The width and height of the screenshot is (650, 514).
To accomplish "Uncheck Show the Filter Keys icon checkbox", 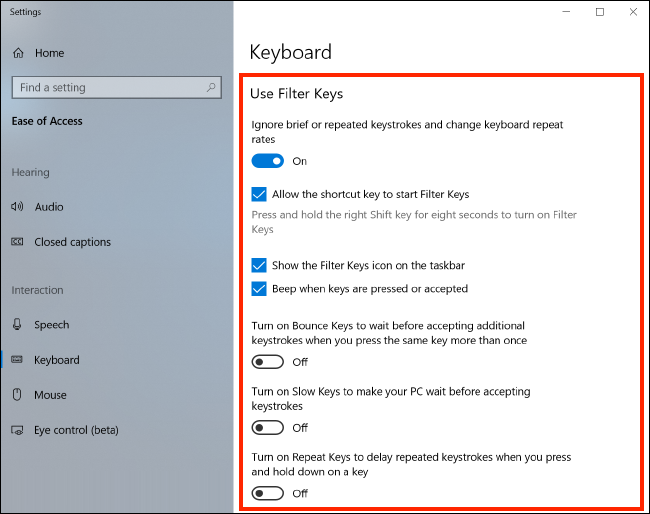I will tap(259, 265).
